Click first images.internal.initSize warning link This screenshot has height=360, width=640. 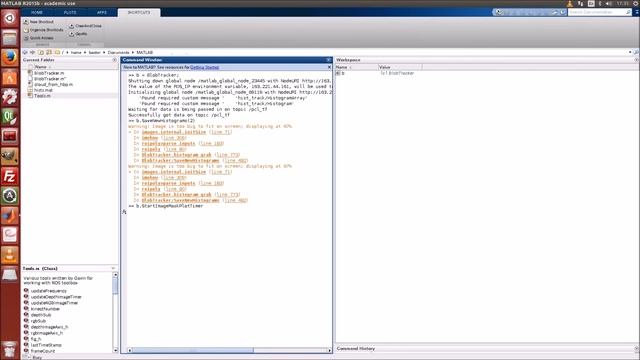[x=174, y=132]
